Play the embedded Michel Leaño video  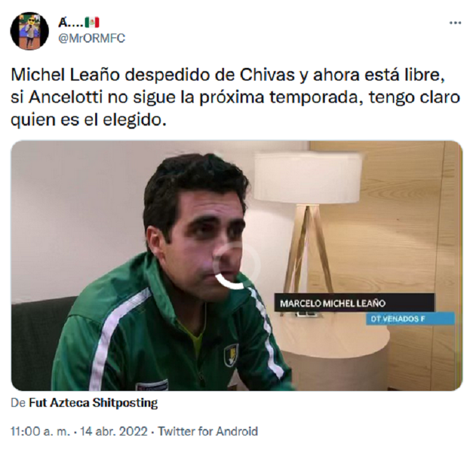coord(237,266)
